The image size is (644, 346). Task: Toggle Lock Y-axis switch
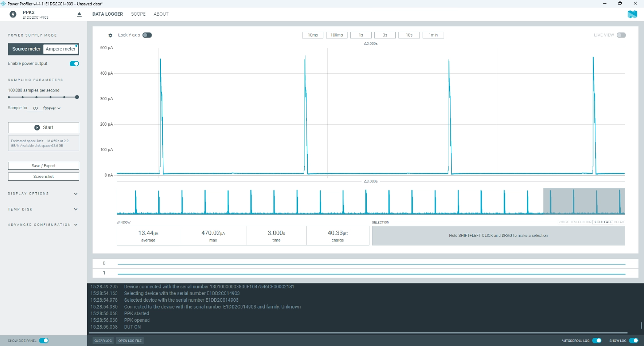tap(147, 35)
